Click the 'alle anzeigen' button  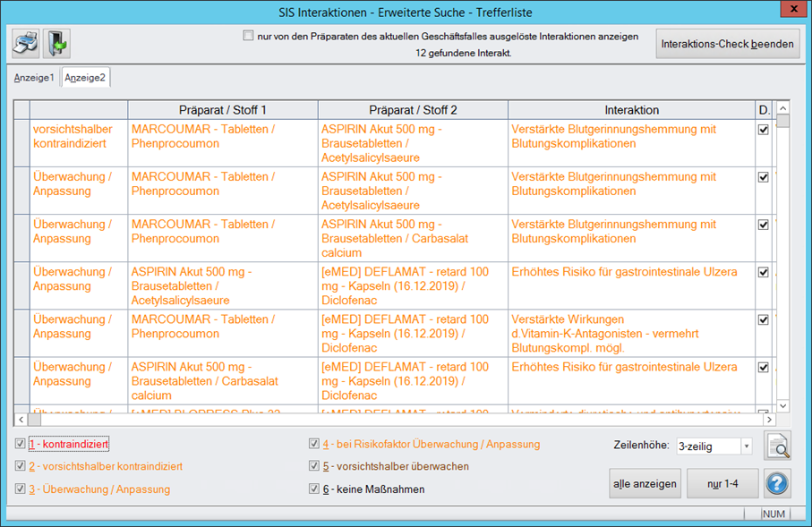coord(645,483)
